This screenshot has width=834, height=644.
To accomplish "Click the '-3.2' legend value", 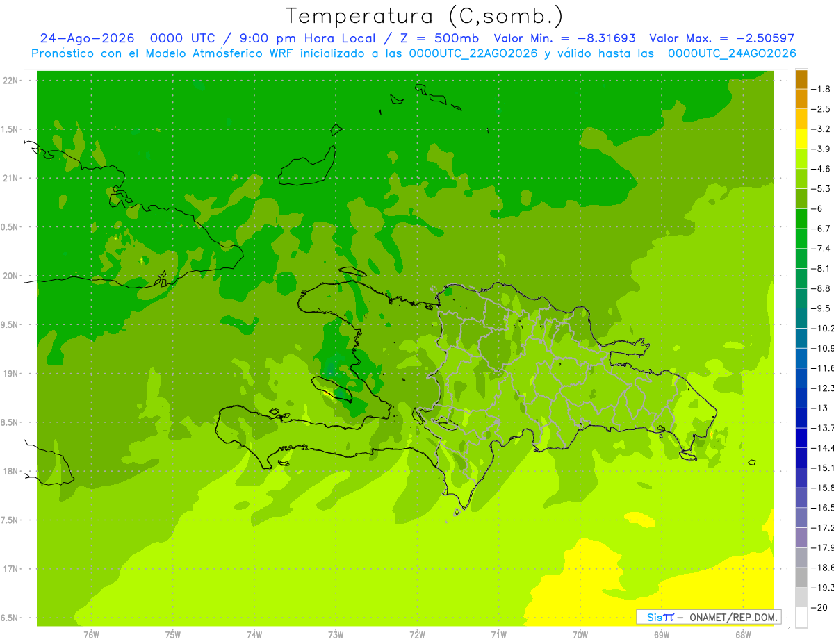I will tap(821, 129).
